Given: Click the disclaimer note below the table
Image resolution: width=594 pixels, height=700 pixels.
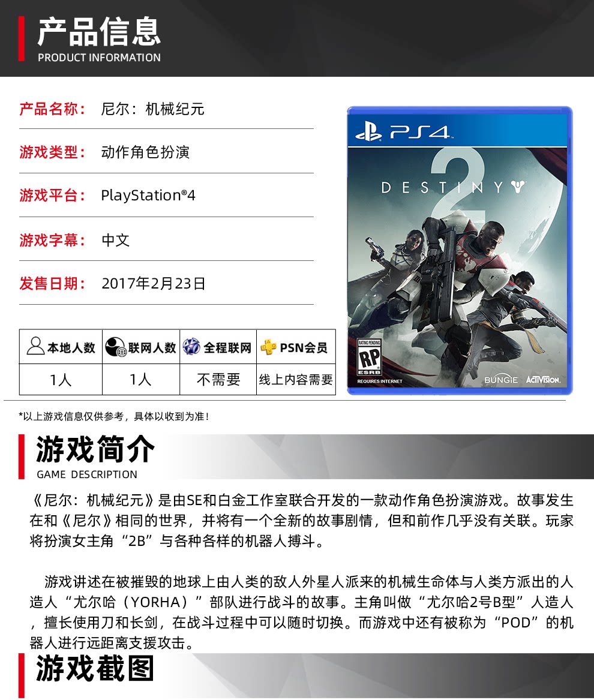Looking at the screenshot, I should click(113, 416).
